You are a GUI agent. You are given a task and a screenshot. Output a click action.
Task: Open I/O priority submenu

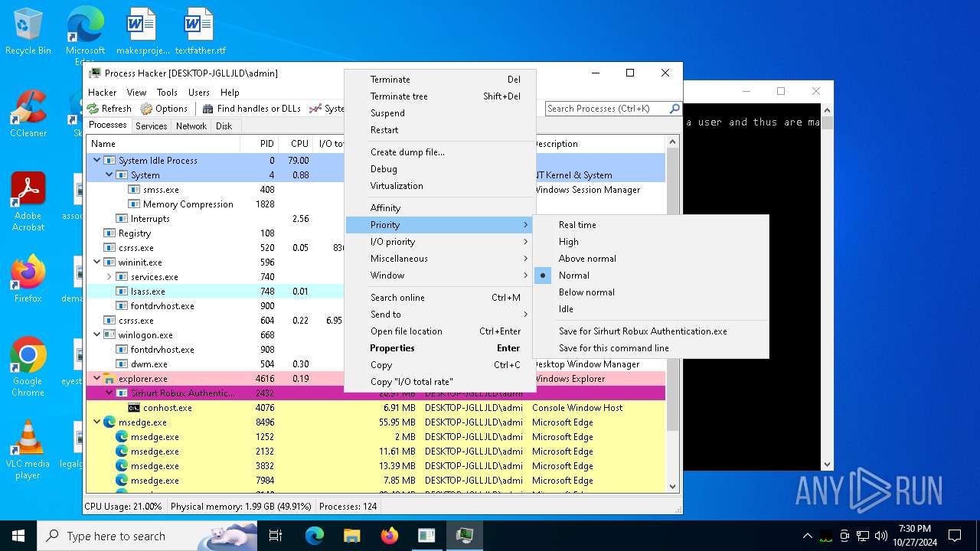click(x=439, y=242)
